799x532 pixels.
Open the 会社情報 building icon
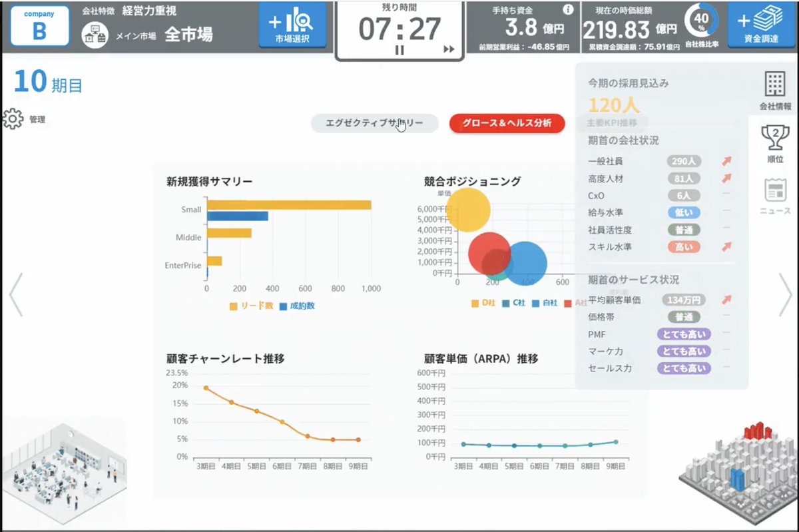pyautogui.click(x=775, y=90)
